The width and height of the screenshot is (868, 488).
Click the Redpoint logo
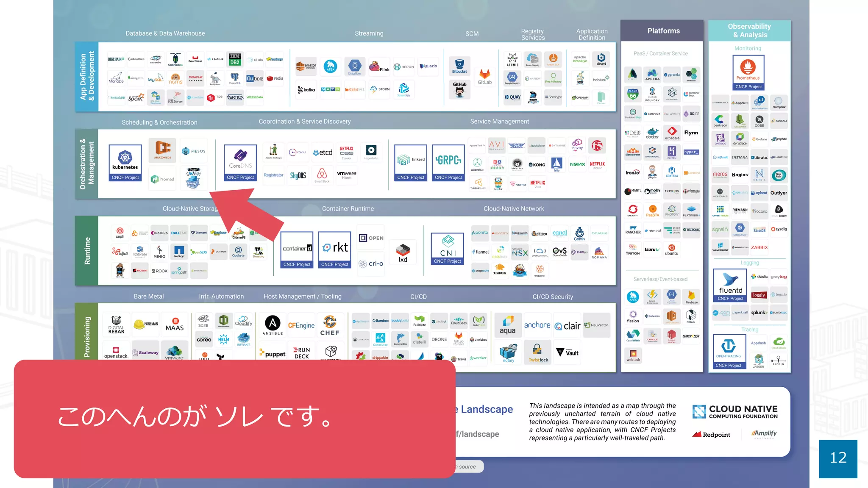711,434
